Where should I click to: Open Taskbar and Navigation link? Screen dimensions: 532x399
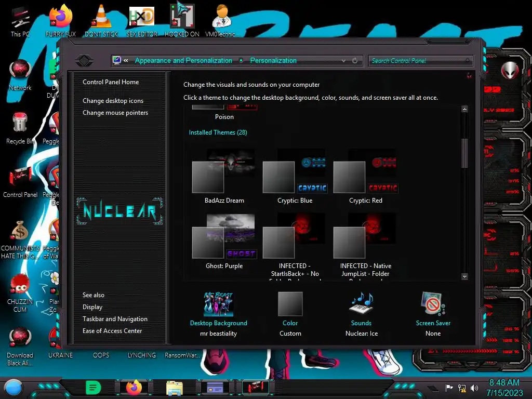click(x=115, y=319)
